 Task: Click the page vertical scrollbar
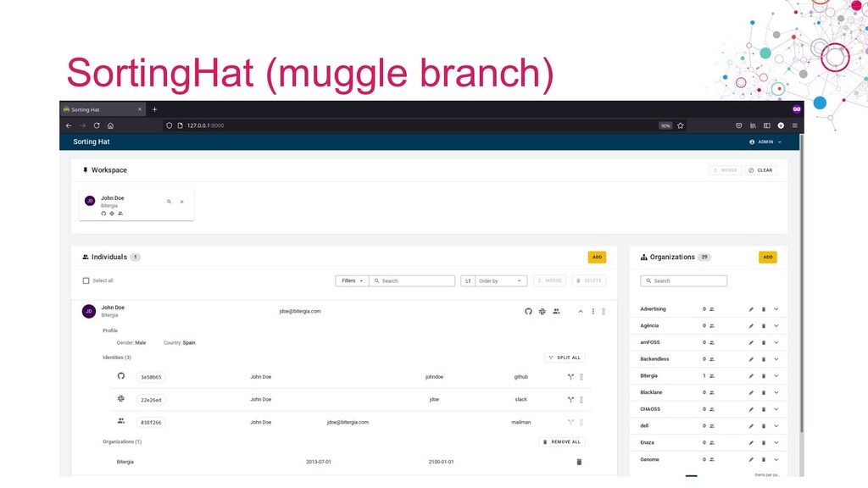(801, 282)
